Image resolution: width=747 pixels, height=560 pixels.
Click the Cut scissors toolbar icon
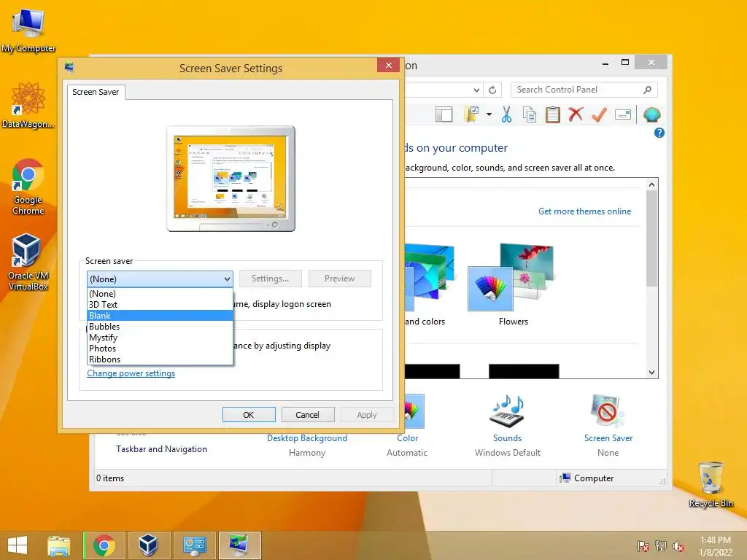pyautogui.click(x=506, y=114)
